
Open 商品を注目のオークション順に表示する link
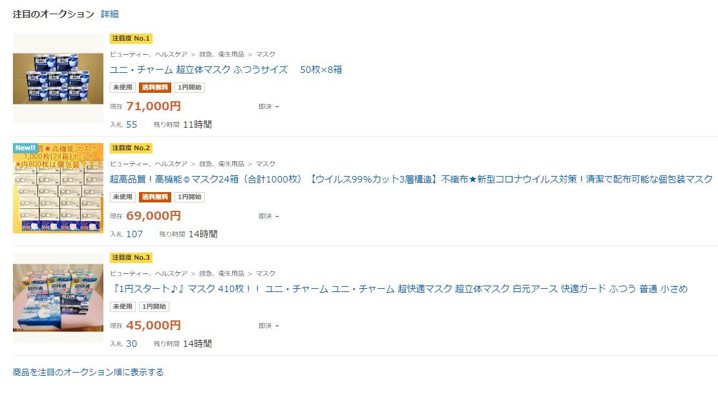pyautogui.click(x=88, y=372)
